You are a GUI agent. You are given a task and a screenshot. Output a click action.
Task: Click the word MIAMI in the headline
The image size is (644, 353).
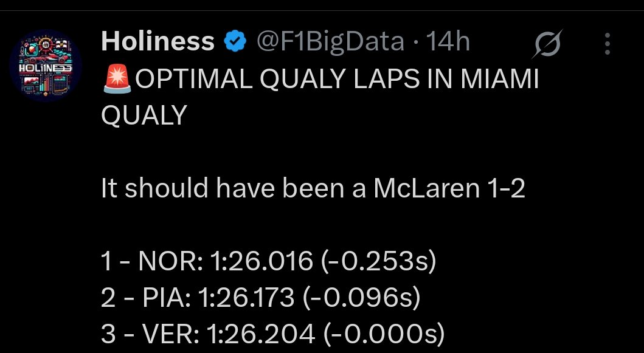tap(501, 81)
